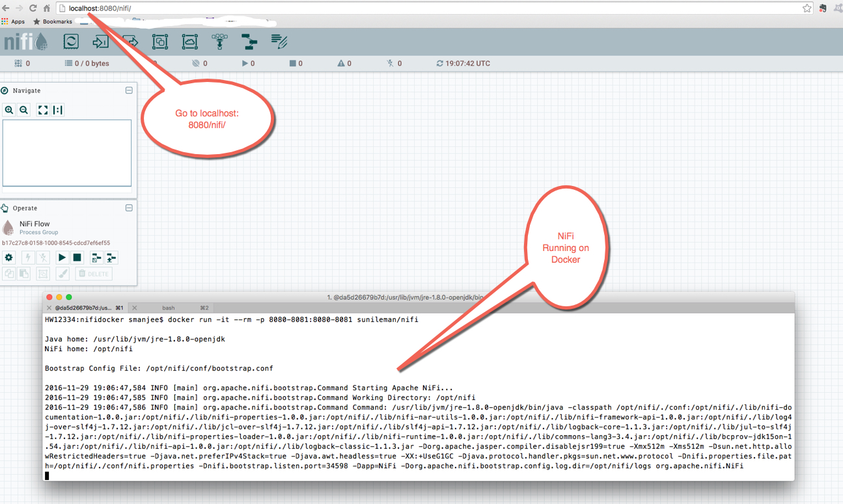Click zoom in button in Navigate panel
The image size is (843, 504).
pos(8,109)
